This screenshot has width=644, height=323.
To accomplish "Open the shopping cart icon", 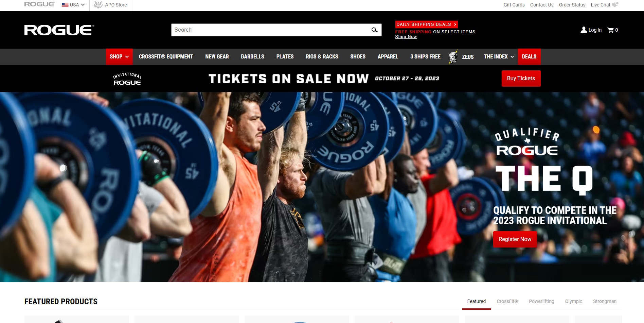I will 610,30.
